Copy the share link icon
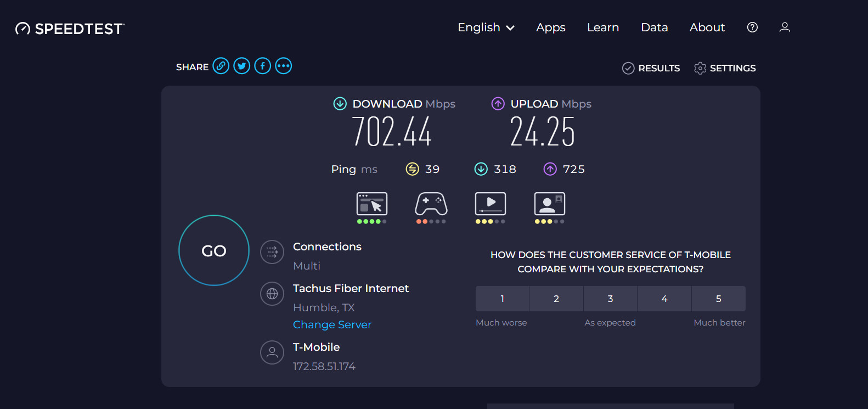Image resolution: width=868 pixels, height=409 pixels. click(x=221, y=66)
